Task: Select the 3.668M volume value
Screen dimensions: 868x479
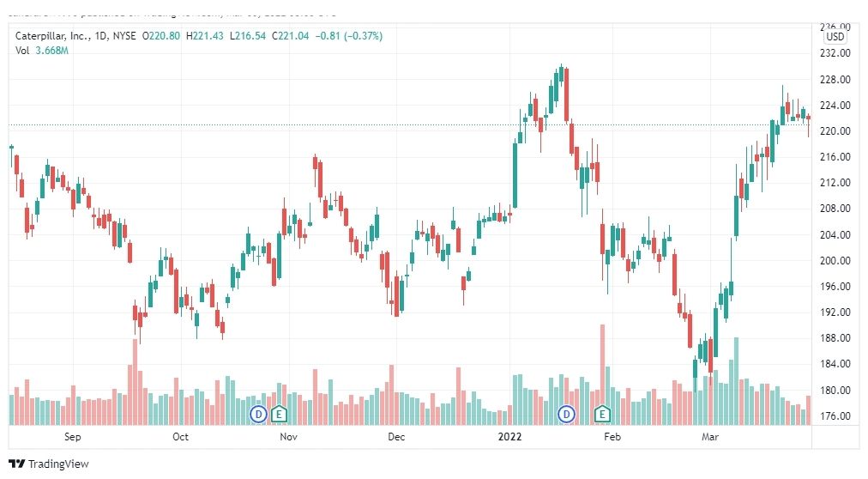Action: [x=52, y=51]
